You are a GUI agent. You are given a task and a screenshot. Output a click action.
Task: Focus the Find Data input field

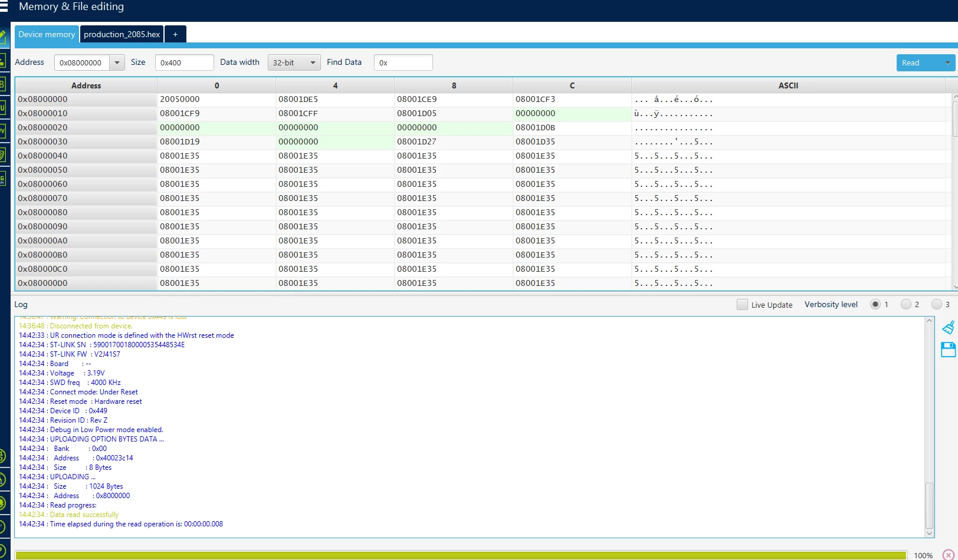[403, 62]
